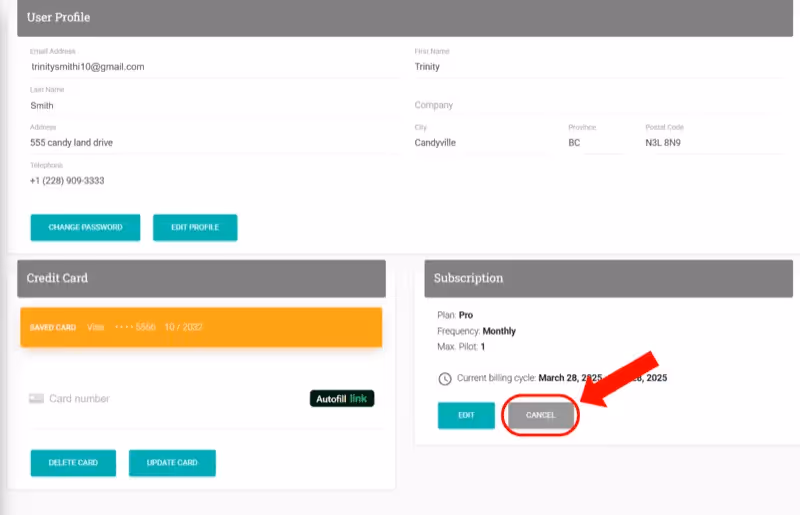
Task: Click the clock icon next to billing cycle
Action: coord(444,379)
